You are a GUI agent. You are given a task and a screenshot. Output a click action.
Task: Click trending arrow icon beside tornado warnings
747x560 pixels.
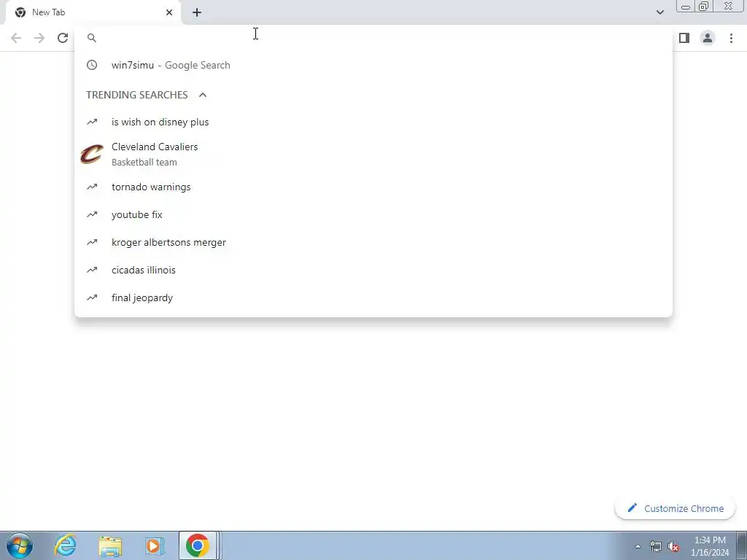tap(92, 187)
